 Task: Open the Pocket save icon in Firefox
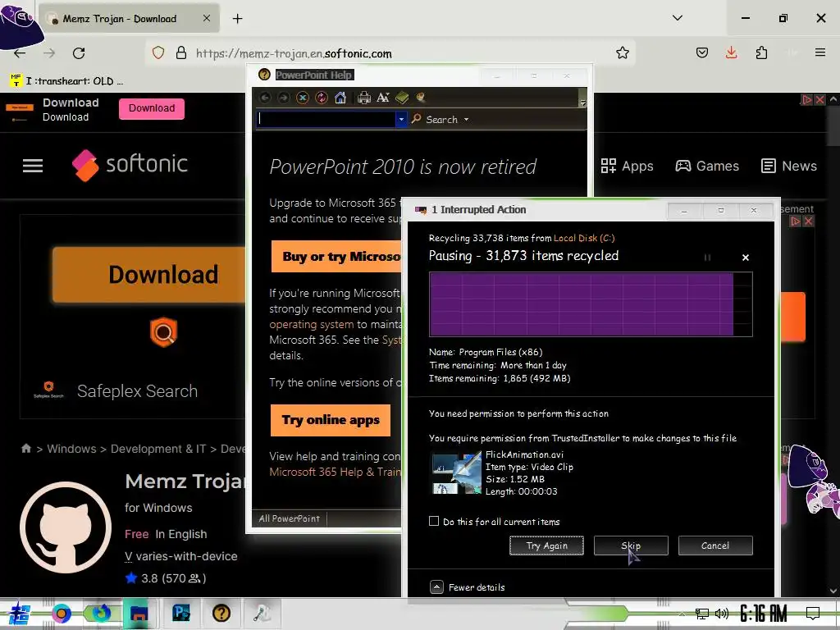click(702, 52)
